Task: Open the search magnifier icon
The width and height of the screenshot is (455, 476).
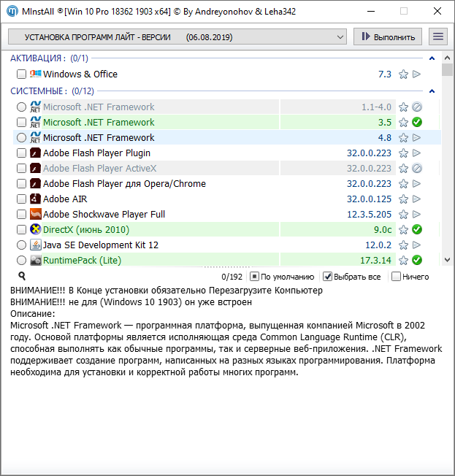Action: 22,276
